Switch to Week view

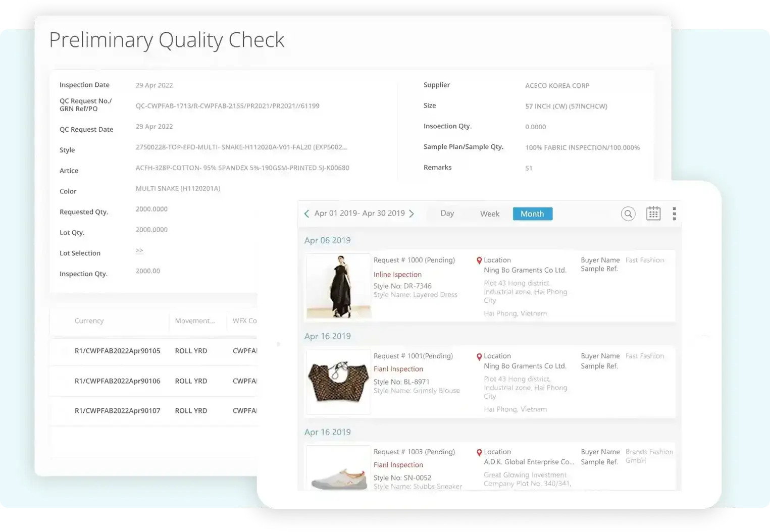tap(489, 214)
